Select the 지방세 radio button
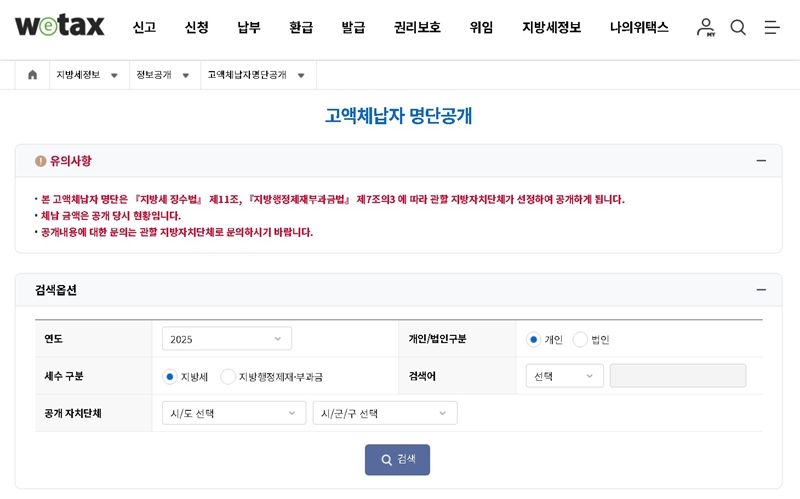The image size is (800, 499). coord(169,376)
